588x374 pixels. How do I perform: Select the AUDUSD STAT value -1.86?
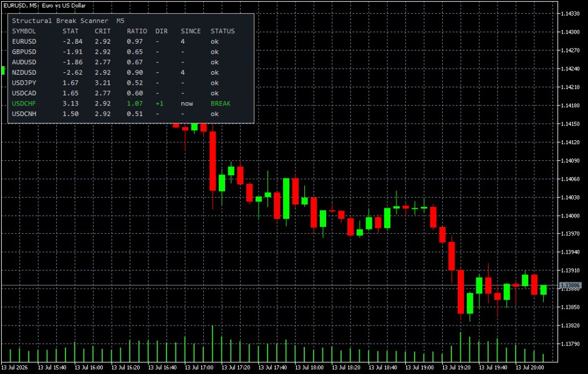72,62
